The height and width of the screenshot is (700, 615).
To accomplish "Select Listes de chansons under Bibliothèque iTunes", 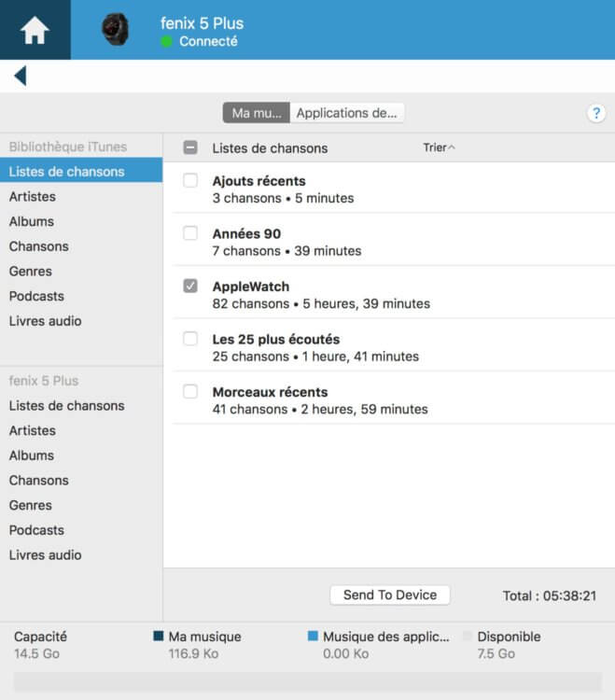I will coord(81,172).
